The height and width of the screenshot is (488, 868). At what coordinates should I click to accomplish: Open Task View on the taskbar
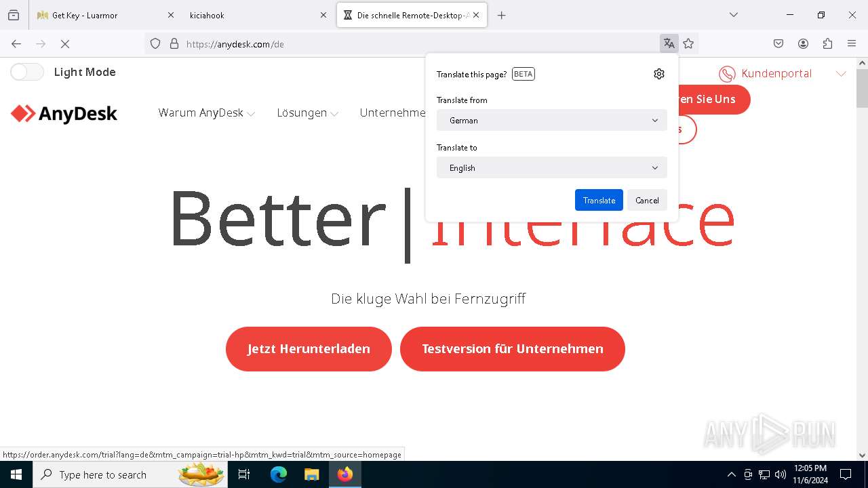pos(244,474)
